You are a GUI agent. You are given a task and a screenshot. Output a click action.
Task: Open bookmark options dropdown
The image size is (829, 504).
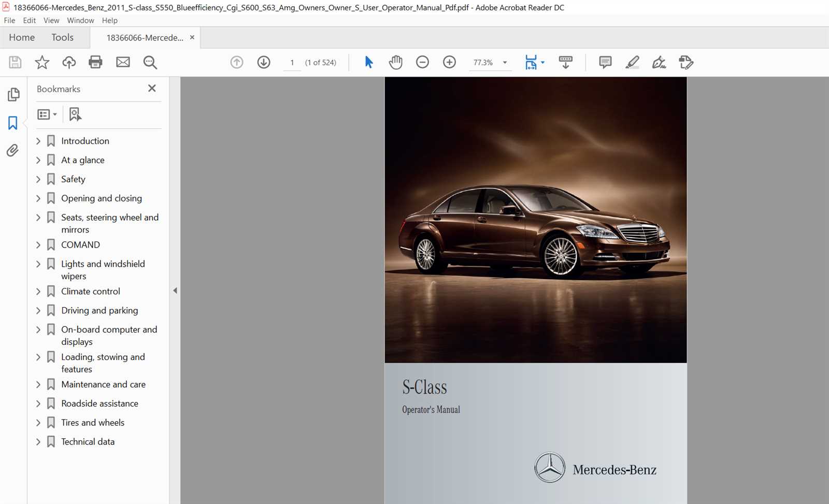click(47, 114)
